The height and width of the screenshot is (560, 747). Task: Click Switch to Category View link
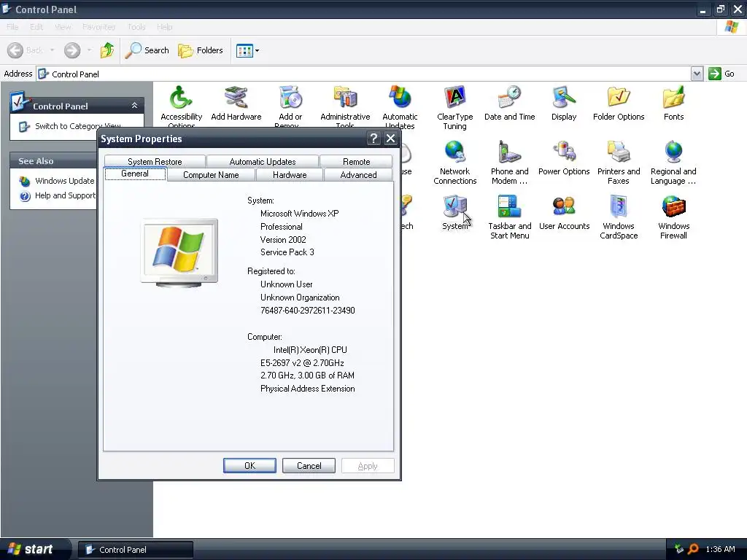click(x=69, y=126)
